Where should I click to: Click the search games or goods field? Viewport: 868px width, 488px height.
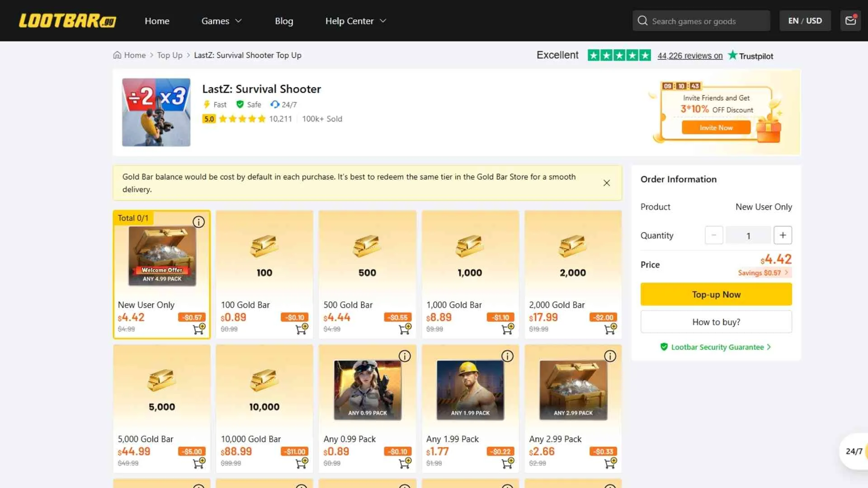point(701,21)
